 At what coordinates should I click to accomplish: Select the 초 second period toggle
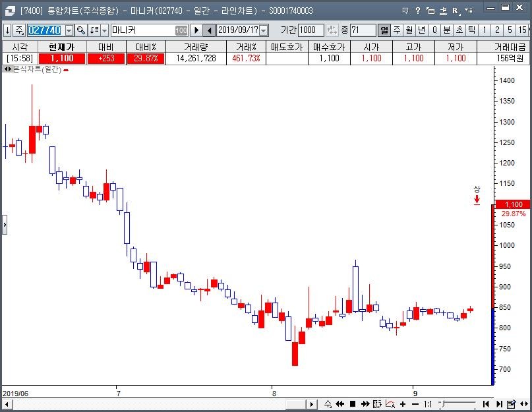459,30
